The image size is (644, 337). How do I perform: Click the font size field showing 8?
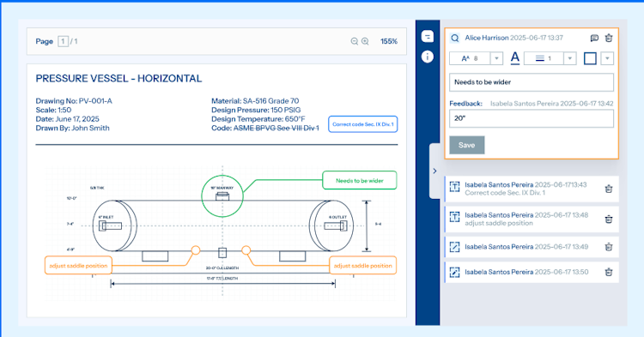pyautogui.click(x=471, y=58)
